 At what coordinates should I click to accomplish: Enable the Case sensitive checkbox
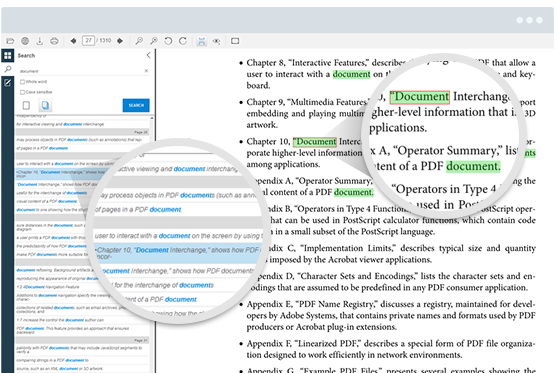22,92
